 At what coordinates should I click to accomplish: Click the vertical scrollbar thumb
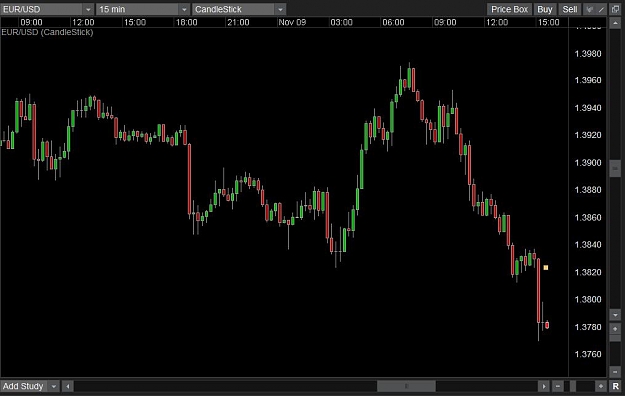click(615, 168)
